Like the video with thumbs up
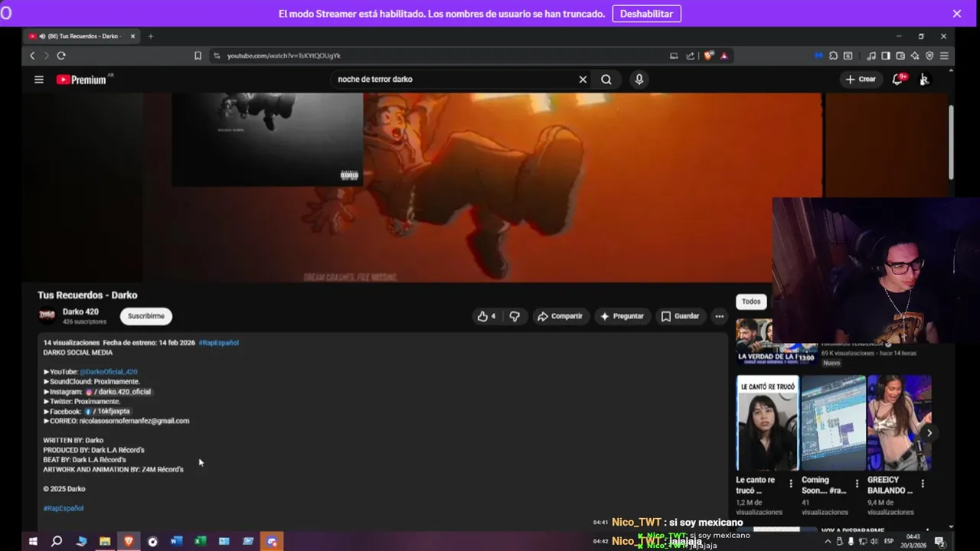980x551 pixels. (x=487, y=316)
